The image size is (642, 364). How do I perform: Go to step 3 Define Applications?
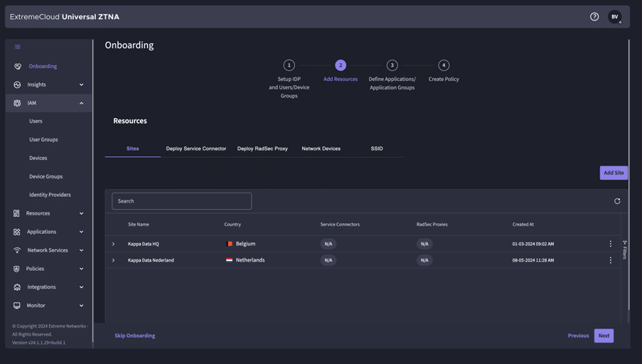click(392, 65)
